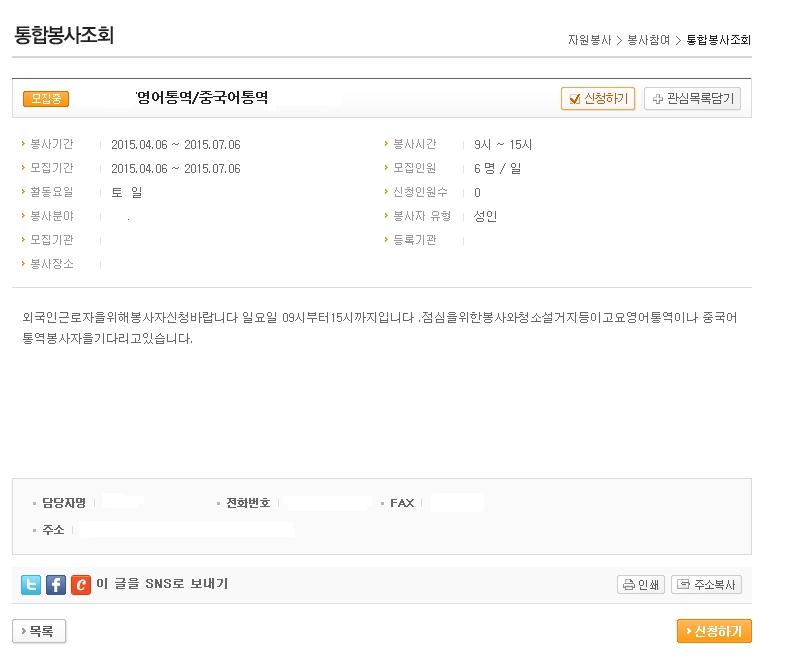Image resolution: width=788 pixels, height=660 pixels.
Task: Select 통합봉사조회 in breadcrumb path
Action: [718, 40]
